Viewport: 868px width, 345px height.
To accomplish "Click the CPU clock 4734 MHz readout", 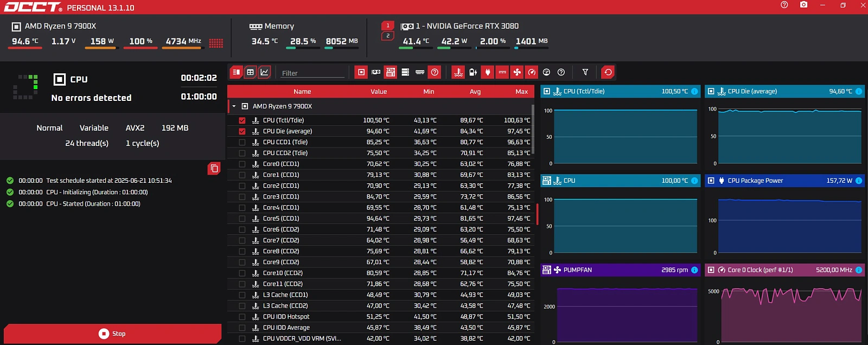I will tap(183, 41).
